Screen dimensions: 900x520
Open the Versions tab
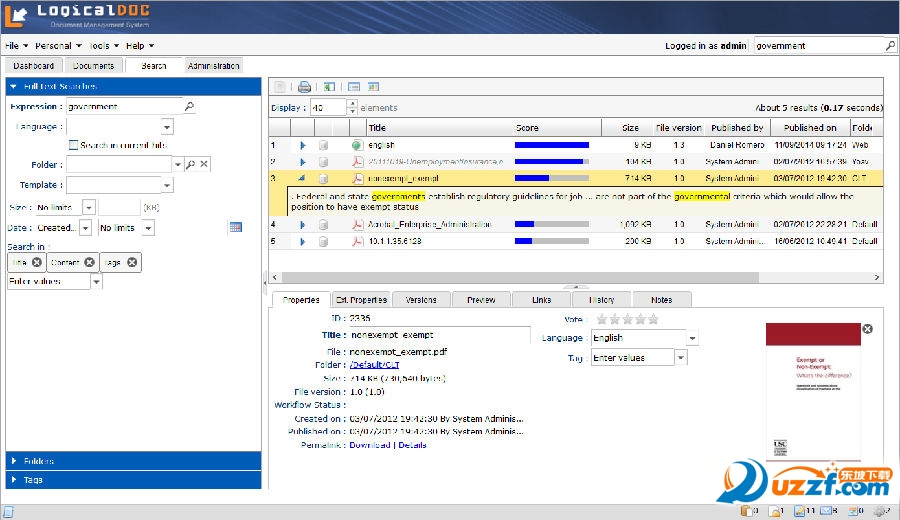coord(421,299)
